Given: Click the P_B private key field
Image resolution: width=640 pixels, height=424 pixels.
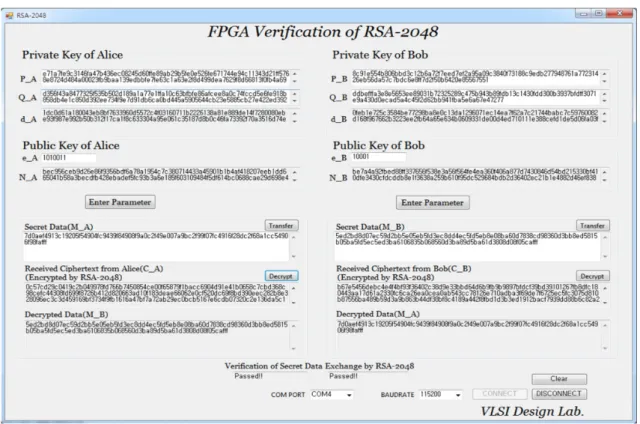Looking at the screenshot, I should (x=480, y=76).
